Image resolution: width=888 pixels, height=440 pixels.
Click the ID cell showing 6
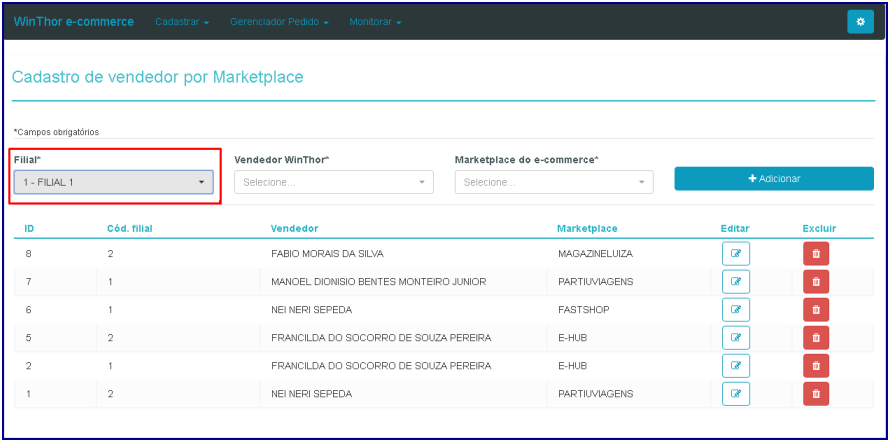(x=28, y=310)
